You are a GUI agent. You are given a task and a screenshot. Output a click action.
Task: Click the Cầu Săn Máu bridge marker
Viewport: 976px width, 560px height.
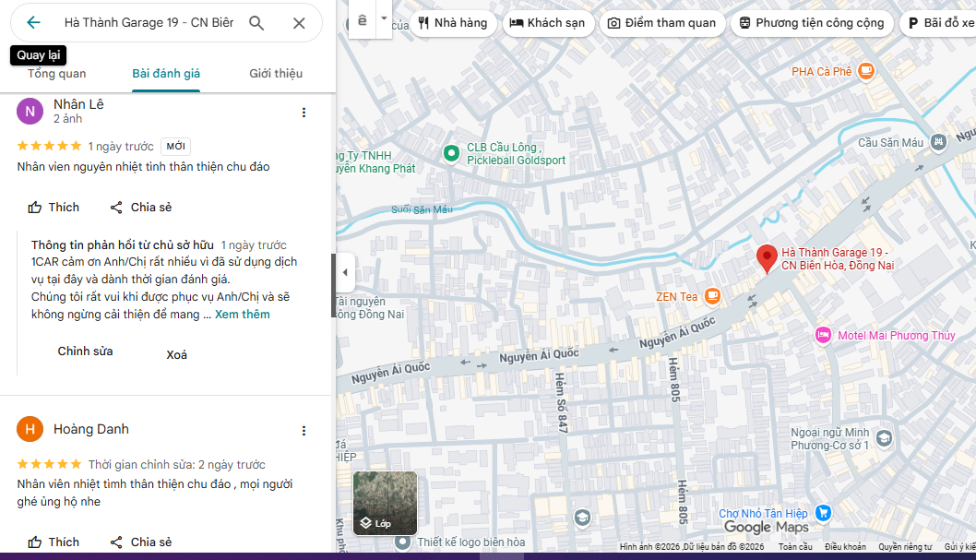(x=938, y=142)
